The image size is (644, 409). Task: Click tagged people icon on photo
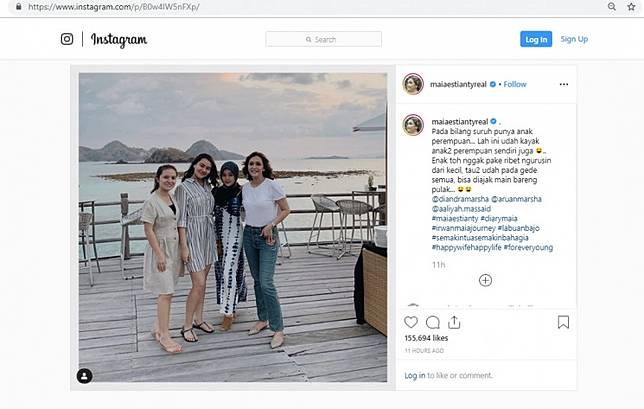pyautogui.click(x=85, y=376)
